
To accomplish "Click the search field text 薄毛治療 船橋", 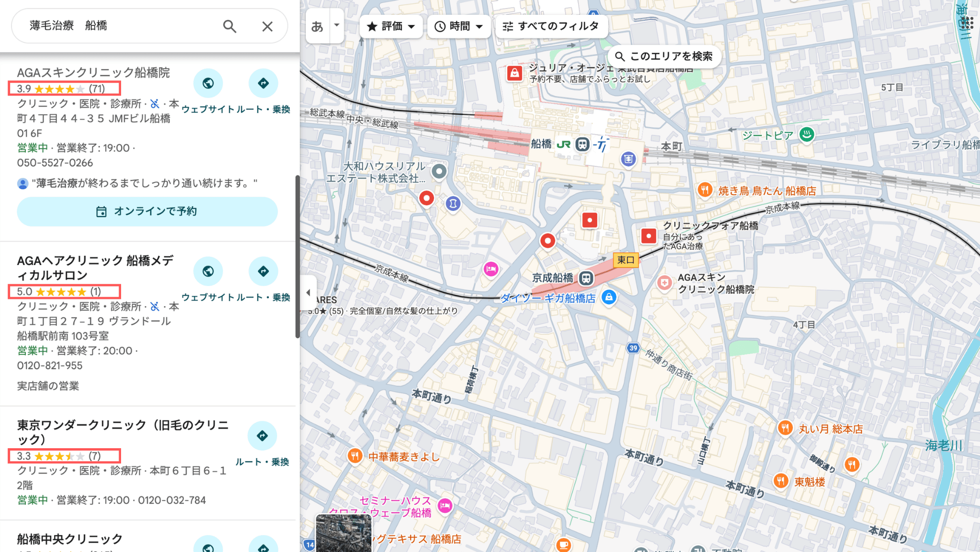I will [x=68, y=26].
